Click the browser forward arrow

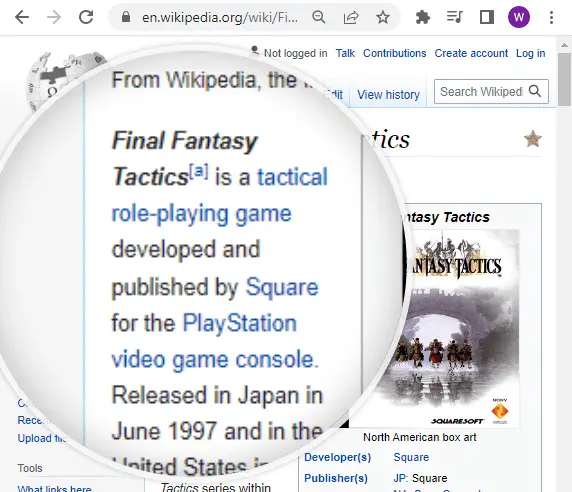coord(54,17)
